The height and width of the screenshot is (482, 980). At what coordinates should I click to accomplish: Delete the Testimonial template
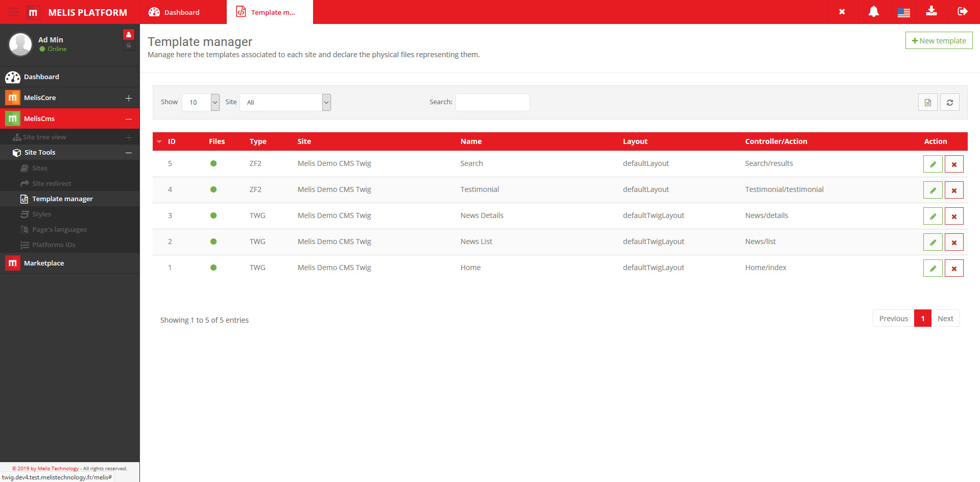[953, 190]
